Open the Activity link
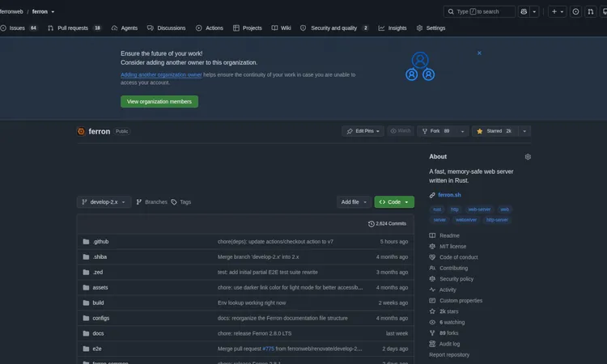Viewport: 607px width, 364px height. point(443,290)
